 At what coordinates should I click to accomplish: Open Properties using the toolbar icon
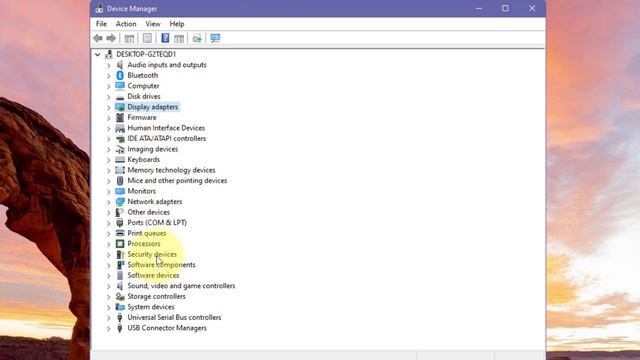(147, 38)
